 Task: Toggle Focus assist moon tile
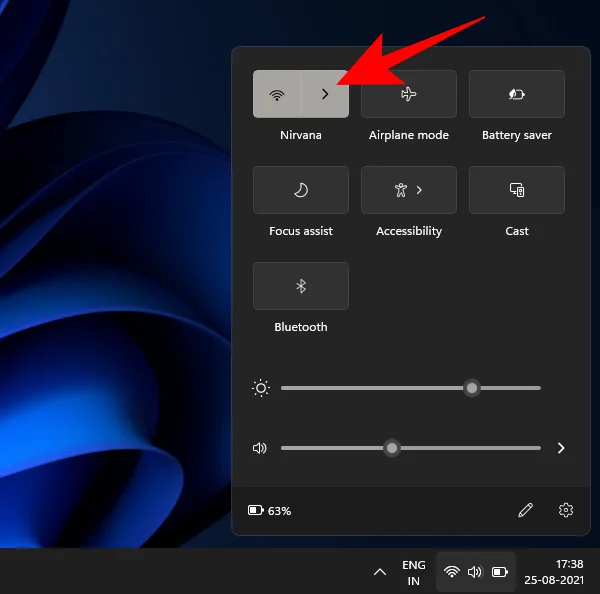click(x=301, y=190)
